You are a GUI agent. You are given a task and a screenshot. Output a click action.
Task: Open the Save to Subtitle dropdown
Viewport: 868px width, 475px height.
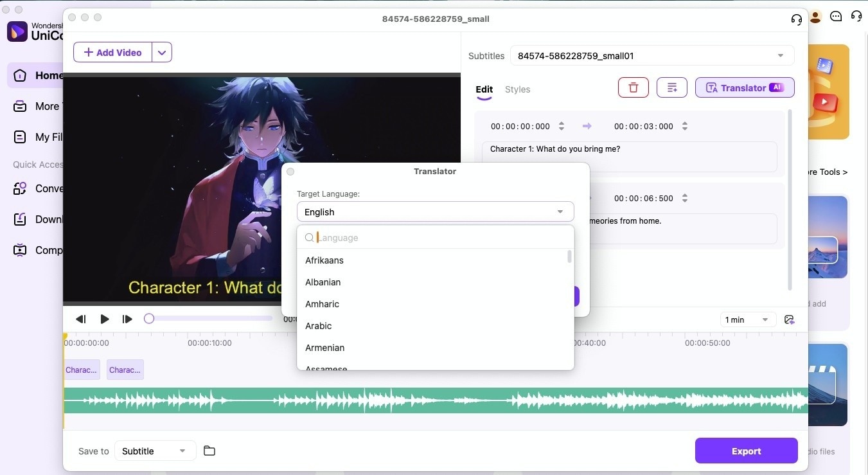pos(154,451)
